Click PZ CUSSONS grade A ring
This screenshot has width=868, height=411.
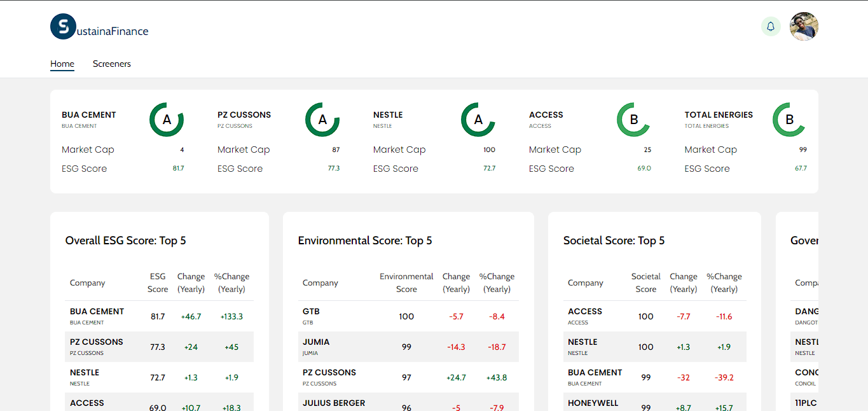[322, 120]
